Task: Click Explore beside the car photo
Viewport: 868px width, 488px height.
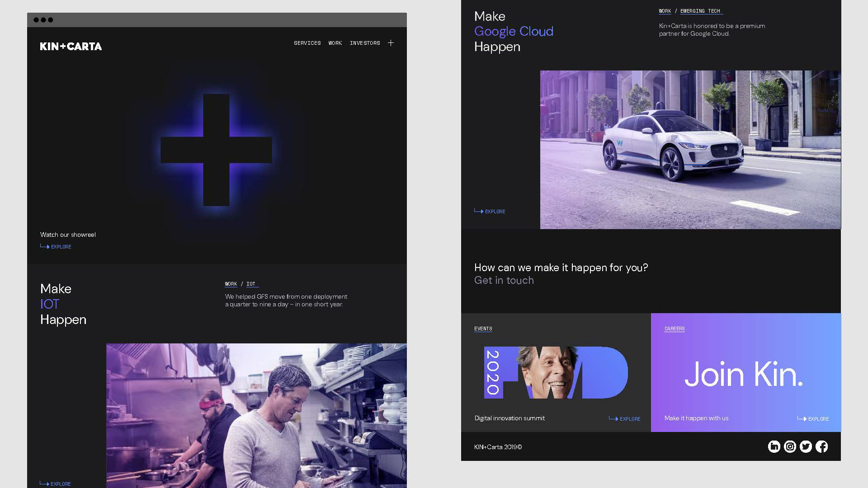Action: 490,211
